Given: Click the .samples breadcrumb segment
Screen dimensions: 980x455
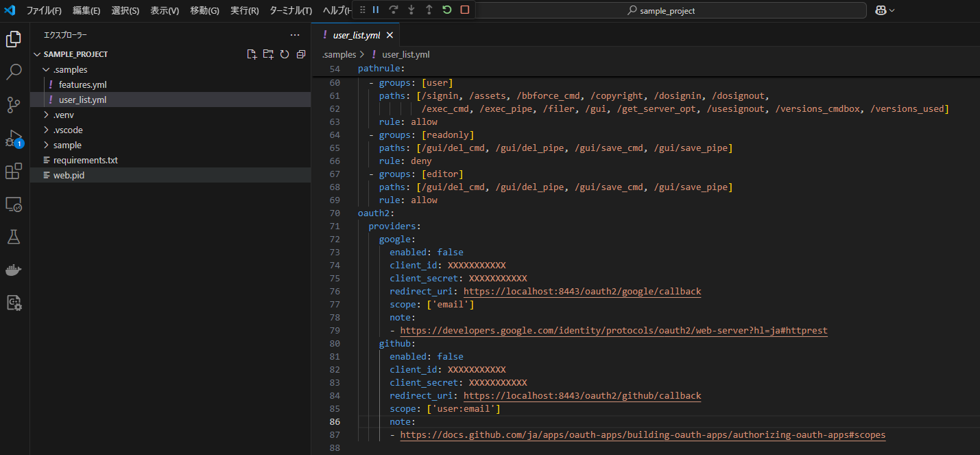Looking at the screenshot, I should (339, 54).
